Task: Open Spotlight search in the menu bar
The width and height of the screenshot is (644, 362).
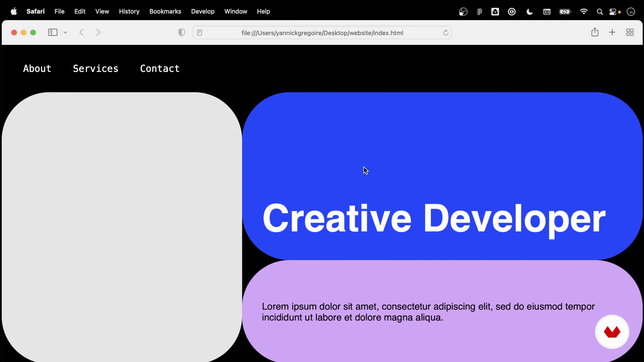Action: pos(600,12)
